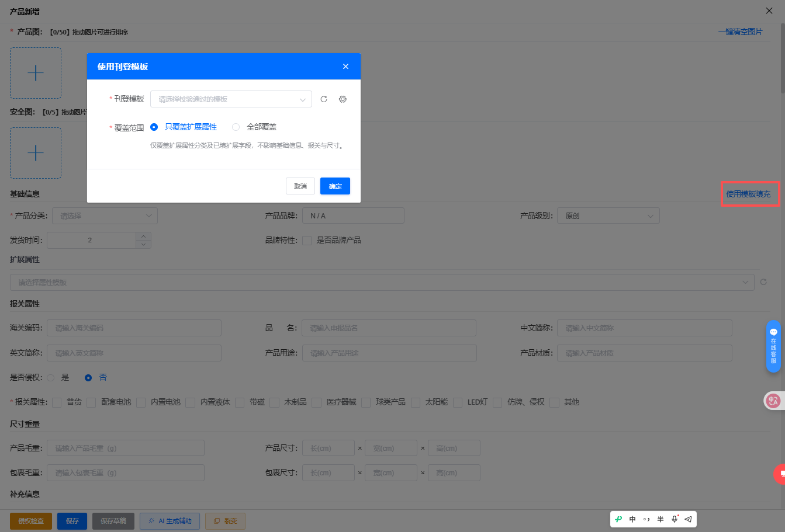Toggle IME 半 half-width mode
Screen dimensions: 785x532
(660, 519)
